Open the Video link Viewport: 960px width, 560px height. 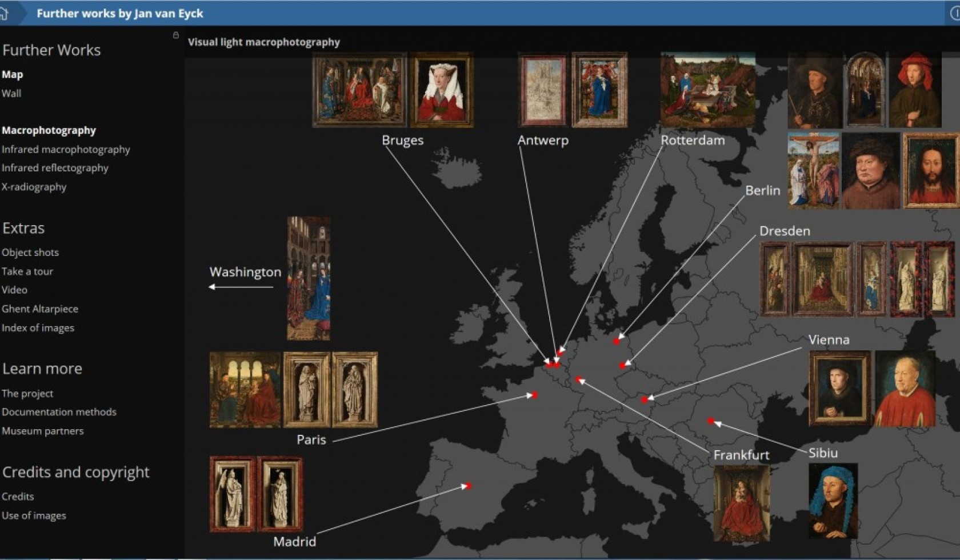tap(14, 290)
